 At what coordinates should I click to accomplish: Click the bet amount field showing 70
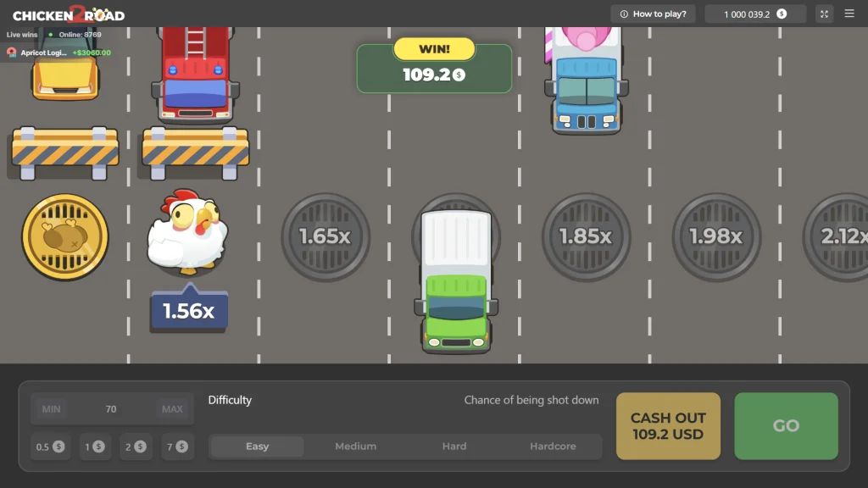(111, 409)
